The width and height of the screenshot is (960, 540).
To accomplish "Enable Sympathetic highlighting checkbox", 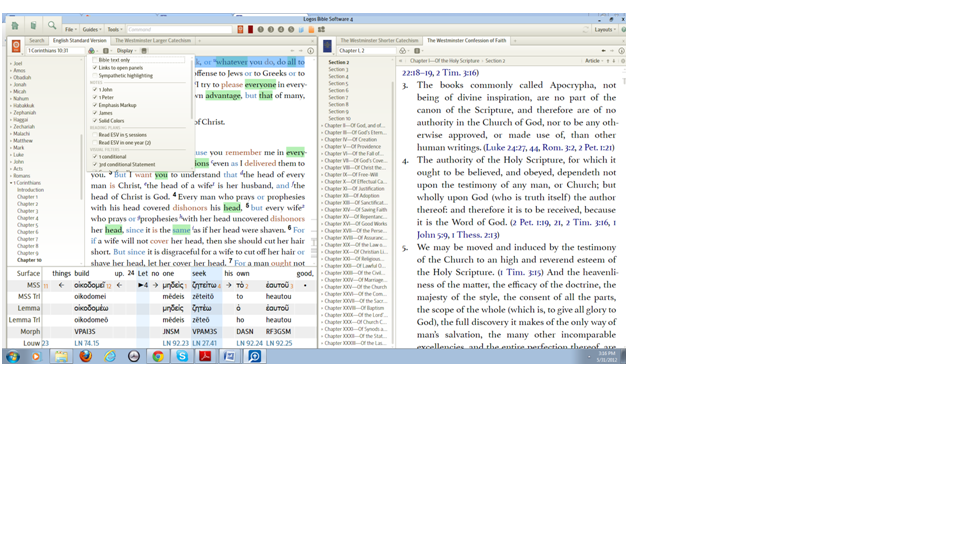I will point(95,76).
